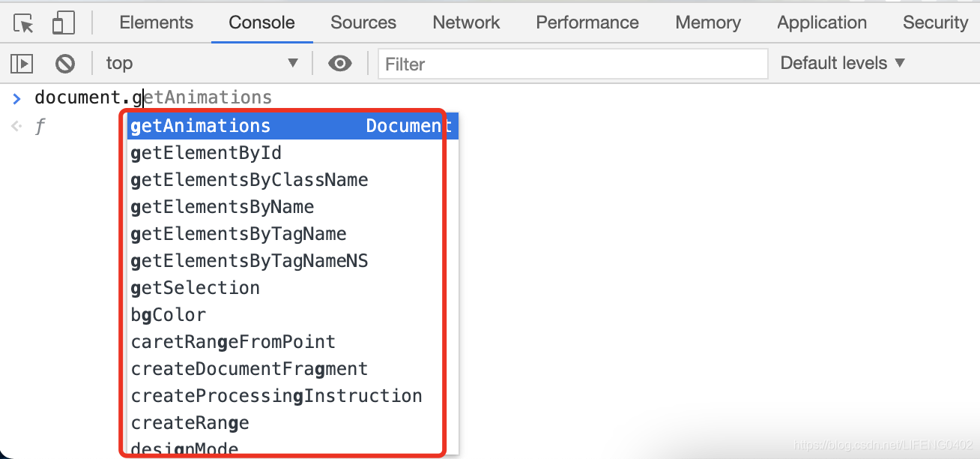Select the getElementsByTagName suggestion
The image size is (980, 459).
[x=292, y=234]
